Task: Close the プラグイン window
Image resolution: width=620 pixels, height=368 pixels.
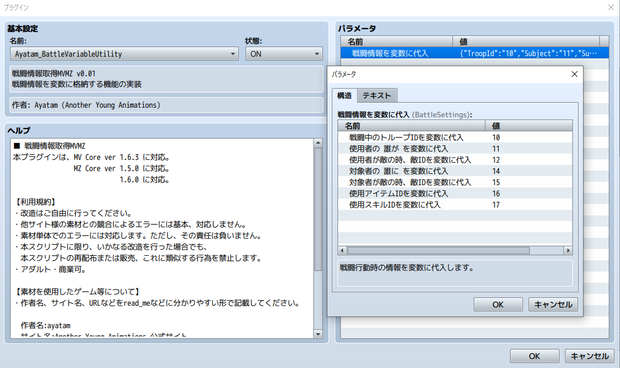Action: pyautogui.click(x=611, y=7)
